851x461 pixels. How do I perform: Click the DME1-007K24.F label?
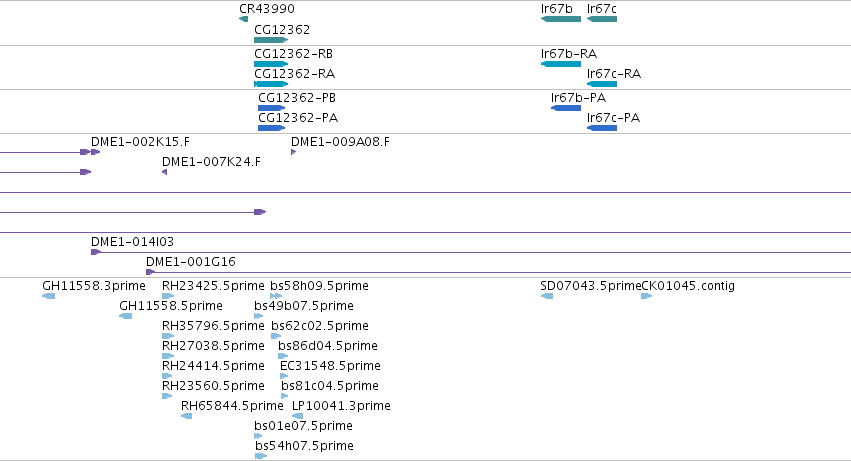pos(211,162)
